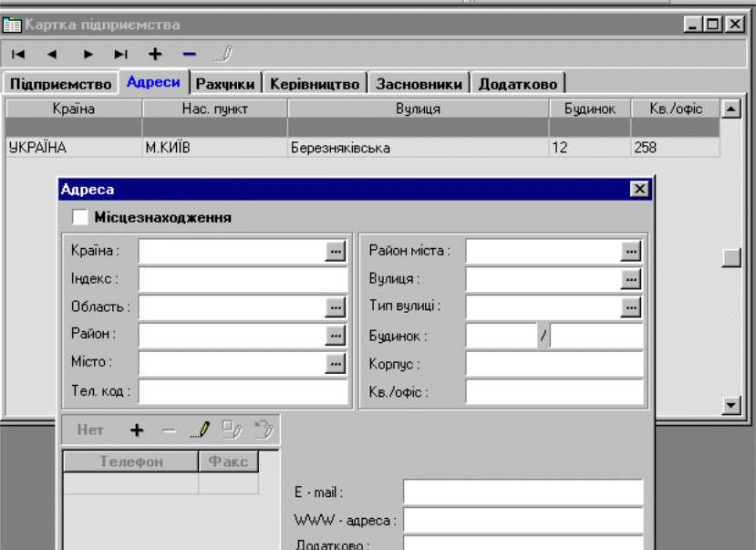Switch to the Рахунки tab
Image resolution: width=756 pixels, height=550 pixels.
pos(224,84)
